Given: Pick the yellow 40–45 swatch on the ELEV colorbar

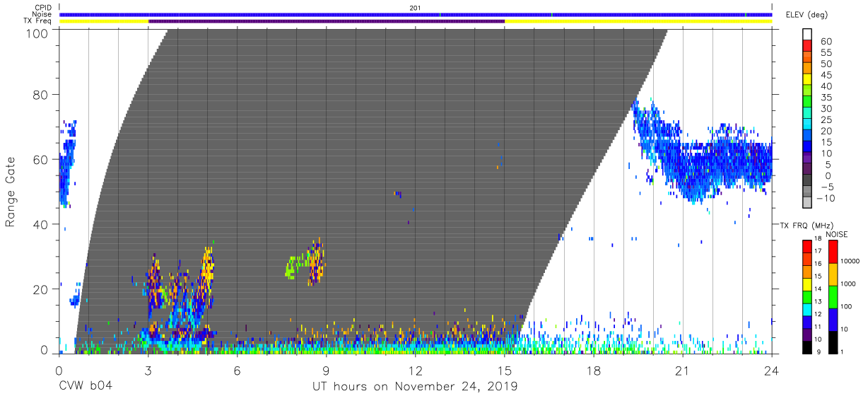Looking at the screenshot, I should [x=807, y=81].
